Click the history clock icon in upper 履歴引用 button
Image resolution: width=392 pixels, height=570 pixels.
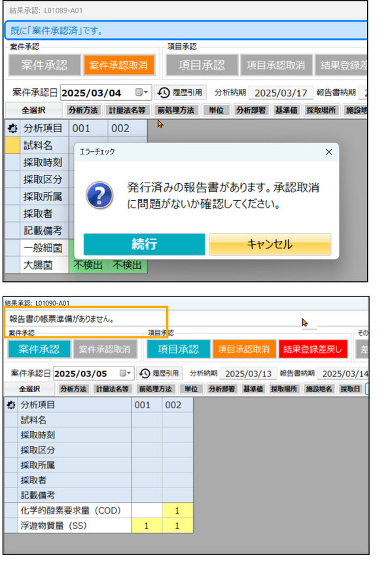coord(164,93)
